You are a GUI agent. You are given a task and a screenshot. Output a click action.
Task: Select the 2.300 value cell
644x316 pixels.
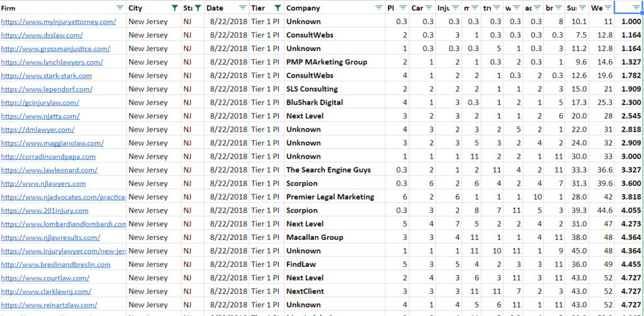629,103
